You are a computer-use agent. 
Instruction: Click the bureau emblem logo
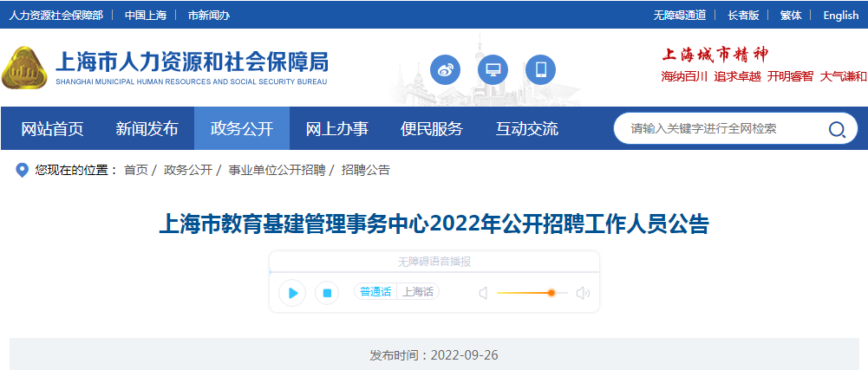(24, 68)
